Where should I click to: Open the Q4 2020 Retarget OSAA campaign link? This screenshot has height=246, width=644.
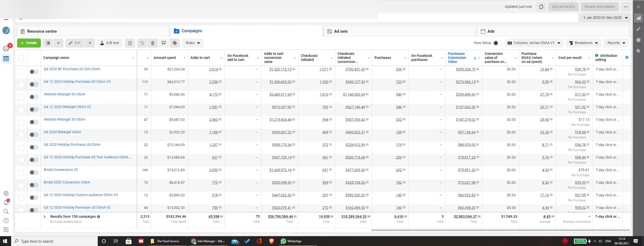62,132
